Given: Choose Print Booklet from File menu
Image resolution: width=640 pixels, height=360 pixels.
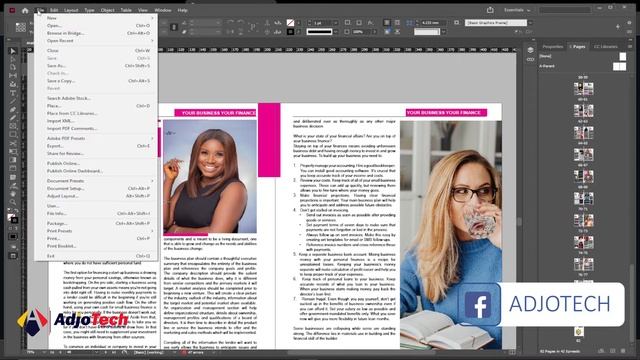Looking at the screenshot, I should pos(96,246).
